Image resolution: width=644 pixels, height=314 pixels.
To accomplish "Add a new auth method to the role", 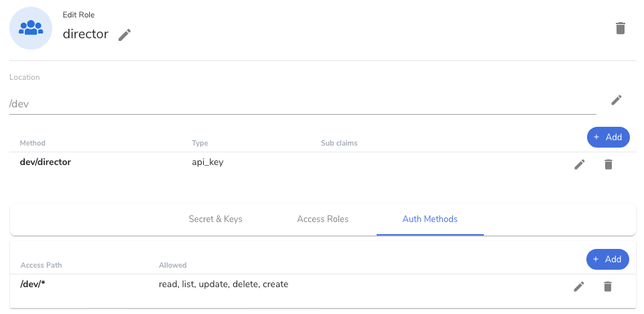I will (608, 137).
